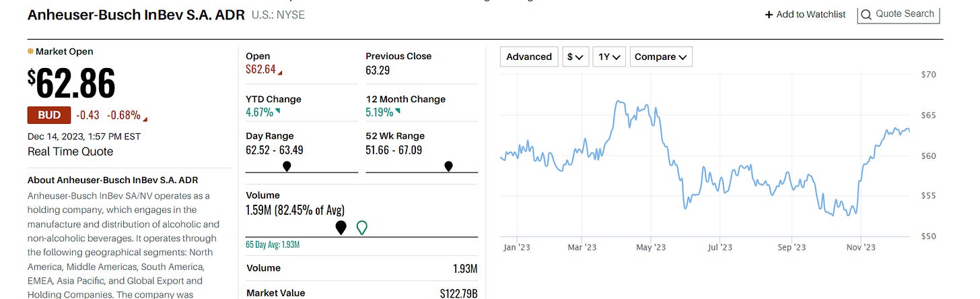This screenshot has width=980, height=299.
Task: Click the Market Open sun icon
Action: point(30,51)
